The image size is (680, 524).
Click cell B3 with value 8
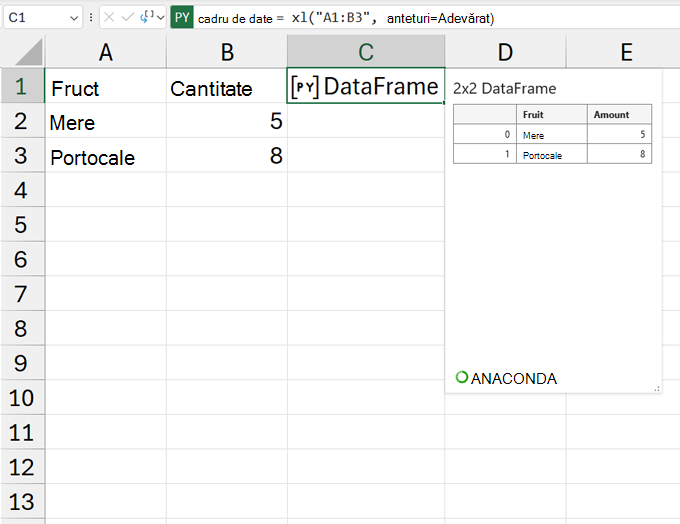click(227, 155)
